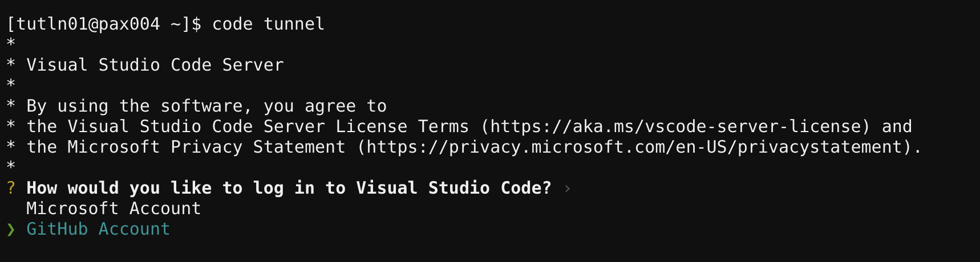This screenshot has width=980, height=262.
Task: Click the 'By using the software' line
Action: [x=206, y=106]
